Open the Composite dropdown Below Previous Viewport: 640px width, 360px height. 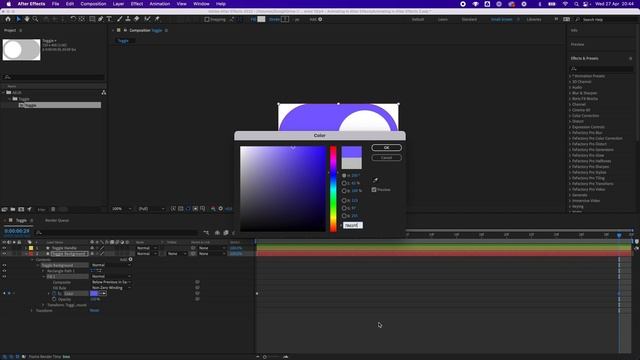(111, 282)
